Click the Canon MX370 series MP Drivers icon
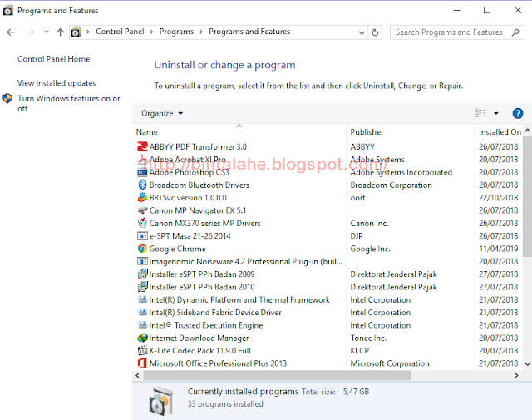Viewport: 532px width, 420px height. pos(142,223)
